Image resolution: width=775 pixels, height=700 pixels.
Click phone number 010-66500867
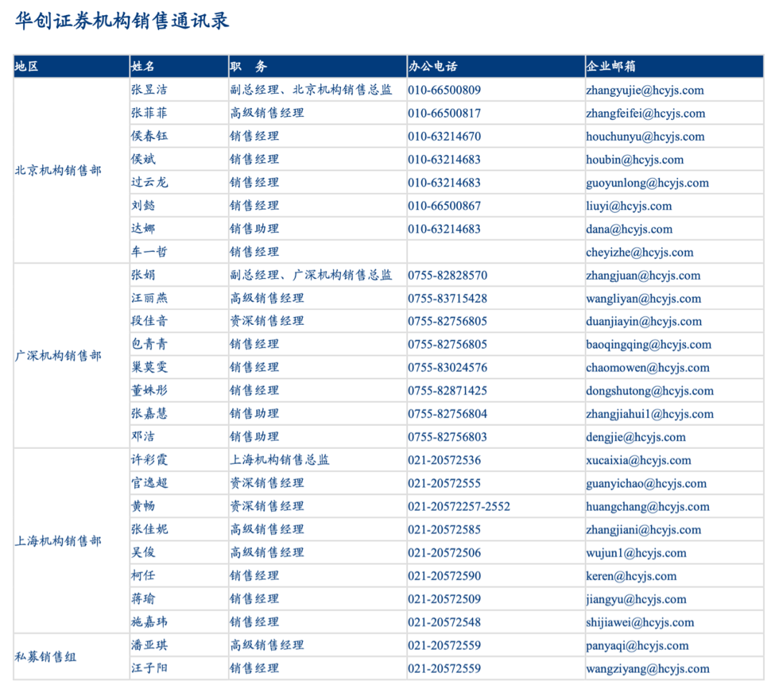coord(444,206)
